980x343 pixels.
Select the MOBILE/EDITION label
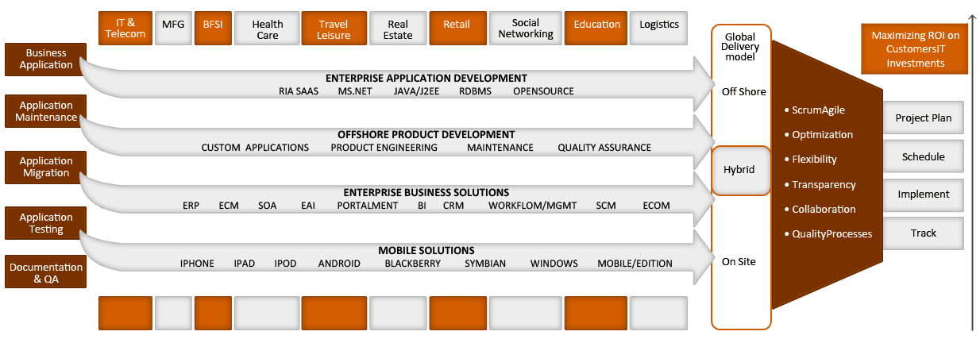pyautogui.click(x=635, y=264)
